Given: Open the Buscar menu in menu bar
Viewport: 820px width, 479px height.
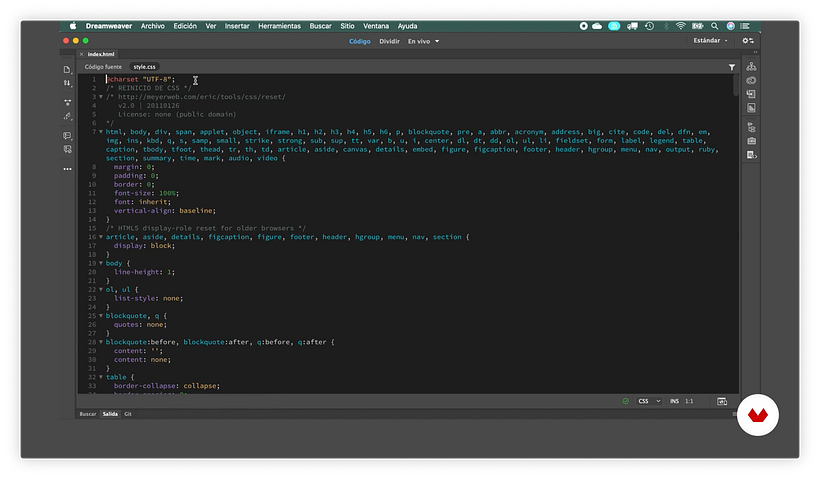Looking at the screenshot, I should 321,26.
